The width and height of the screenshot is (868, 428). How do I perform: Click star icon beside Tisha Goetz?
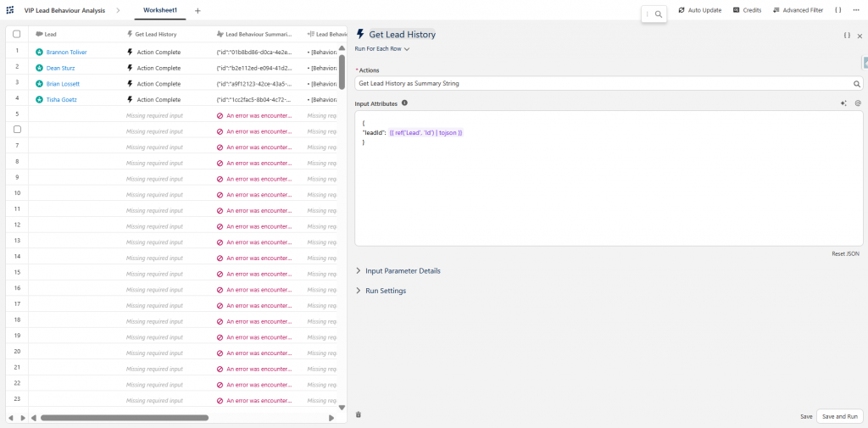pyautogui.click(x=39, y=100)
